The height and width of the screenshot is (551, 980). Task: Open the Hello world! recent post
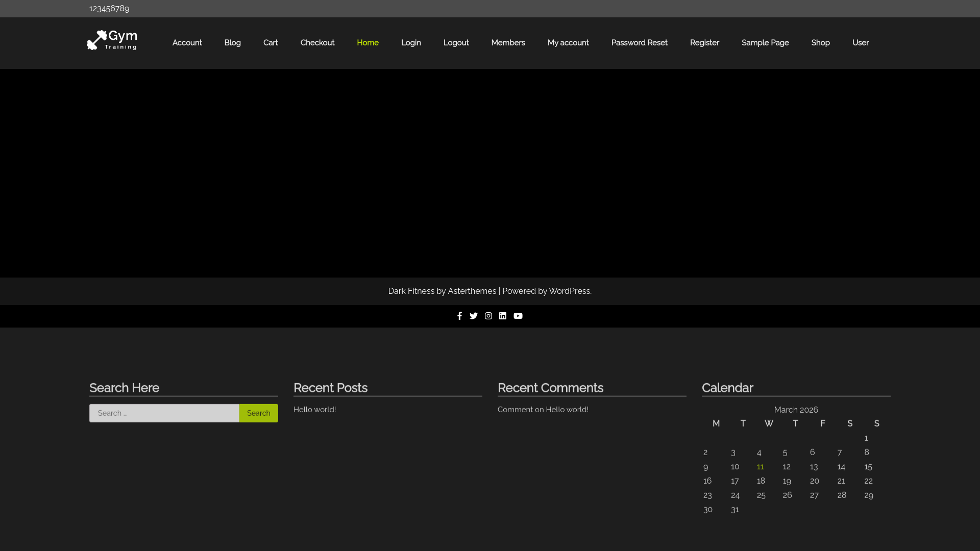tap(315, 410)
